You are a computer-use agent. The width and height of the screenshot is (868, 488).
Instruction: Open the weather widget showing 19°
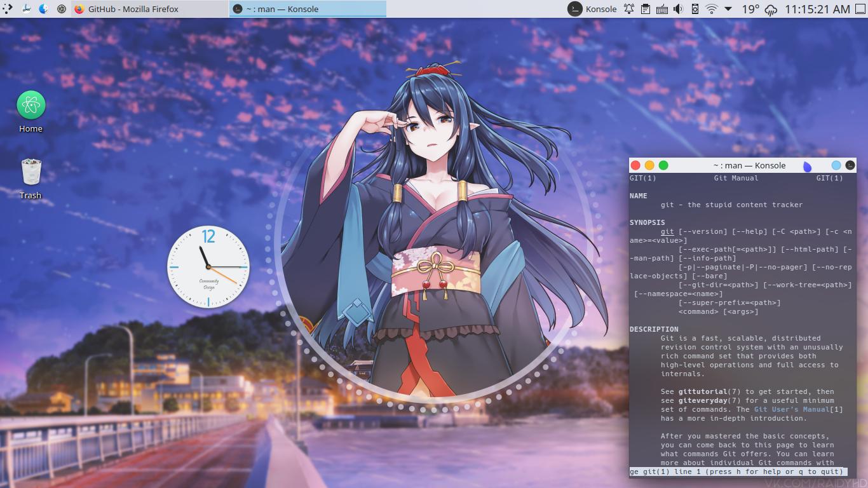point(760,9)
